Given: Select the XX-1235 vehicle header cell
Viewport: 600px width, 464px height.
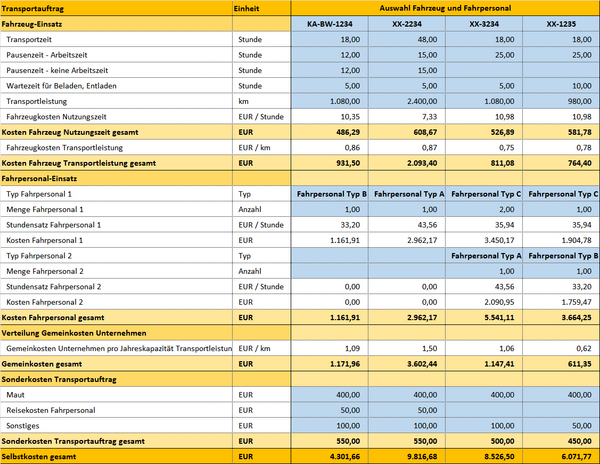Looking at the screenshot, I should (x=561, y=24).
